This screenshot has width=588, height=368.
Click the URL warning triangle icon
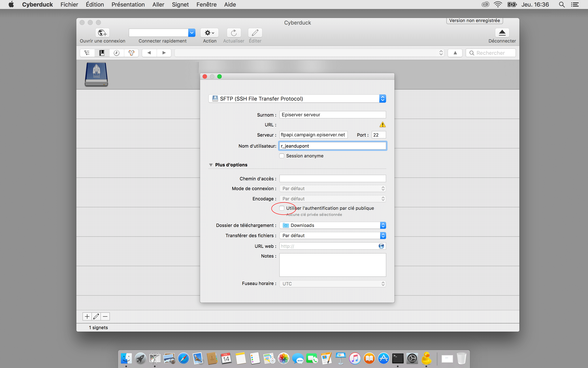[x=382, y=125]
